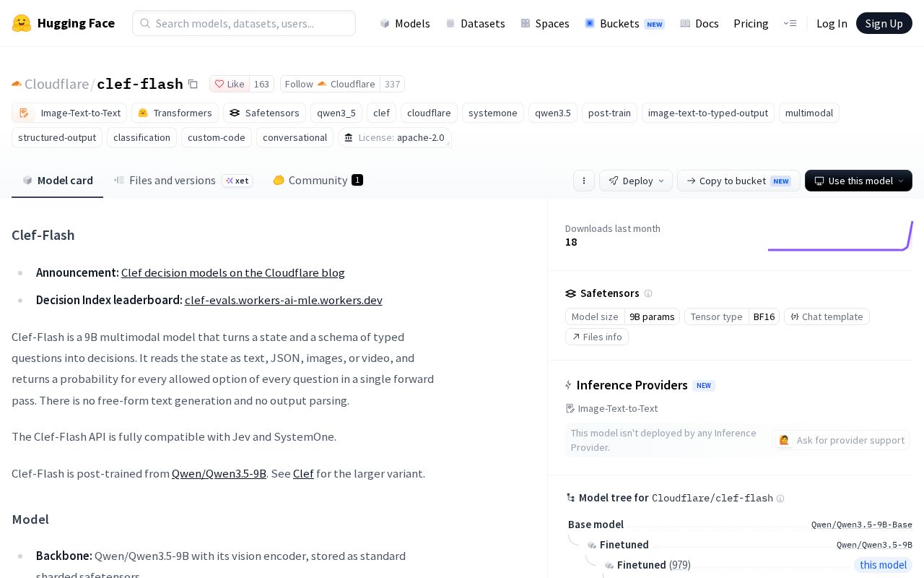Go to Datasets in top navigation
Viewport: 924px width, 578px height.
pyautogui.click(x=476, y=23)
